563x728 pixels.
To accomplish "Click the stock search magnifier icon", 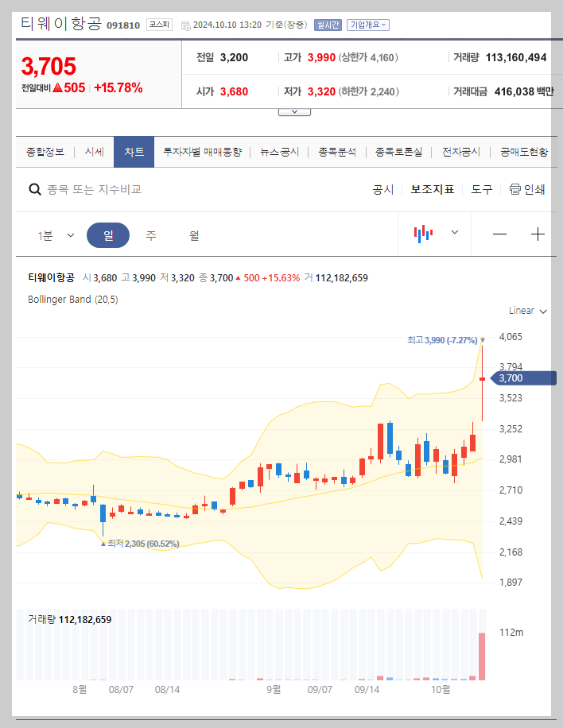I will pos(35,190).
